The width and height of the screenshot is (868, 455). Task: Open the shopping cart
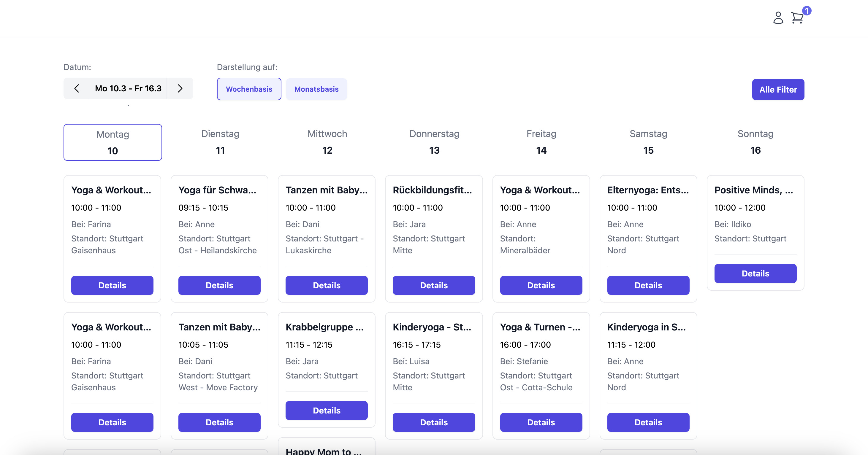click(x=797, y=18)
